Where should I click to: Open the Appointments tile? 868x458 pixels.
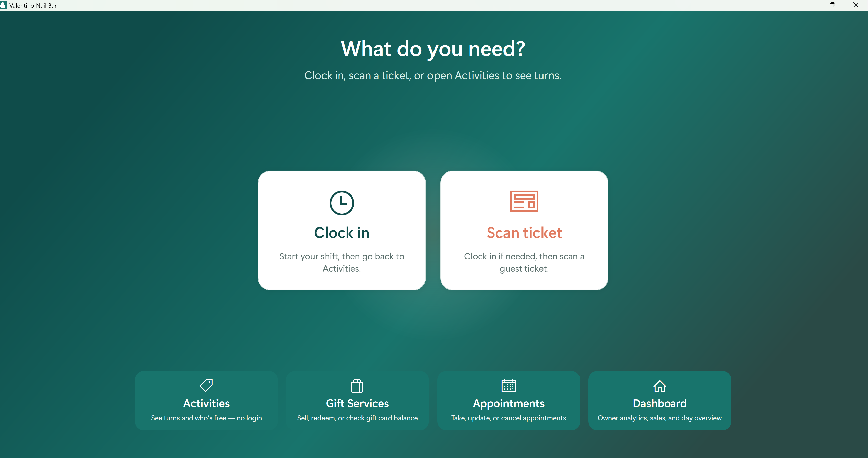click(x=509, y=400)
